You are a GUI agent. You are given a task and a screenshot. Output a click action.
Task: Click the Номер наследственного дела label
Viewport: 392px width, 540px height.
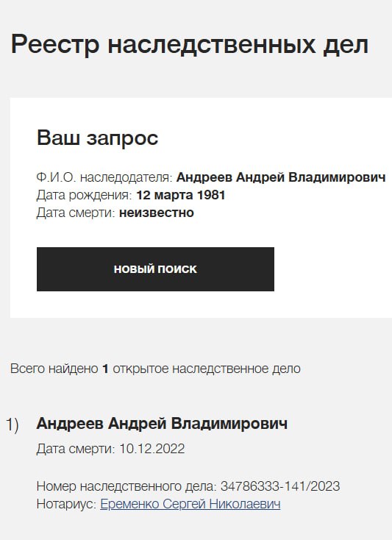(126, 486)
